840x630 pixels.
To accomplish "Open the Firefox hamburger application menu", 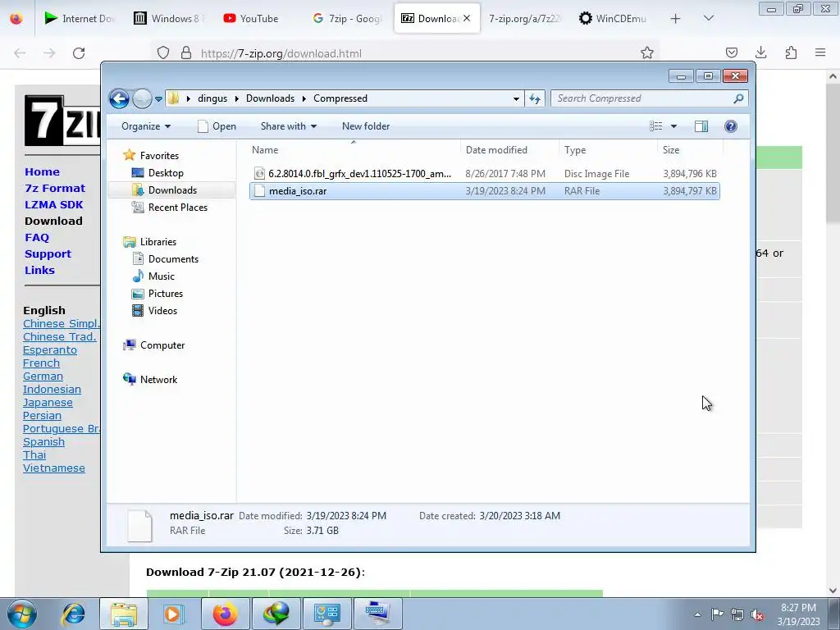I will pos(820,53).
